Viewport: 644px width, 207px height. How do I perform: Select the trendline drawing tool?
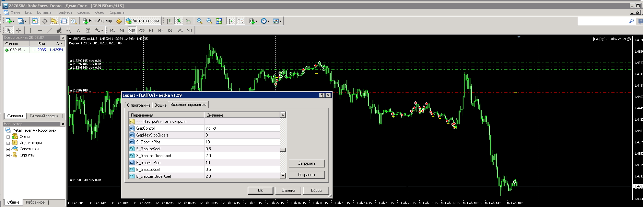click(49, 30)
